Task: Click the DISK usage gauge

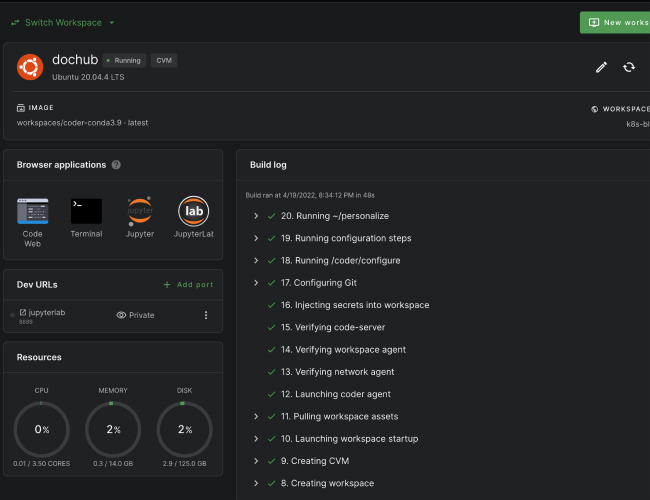Action: point(184,429)
